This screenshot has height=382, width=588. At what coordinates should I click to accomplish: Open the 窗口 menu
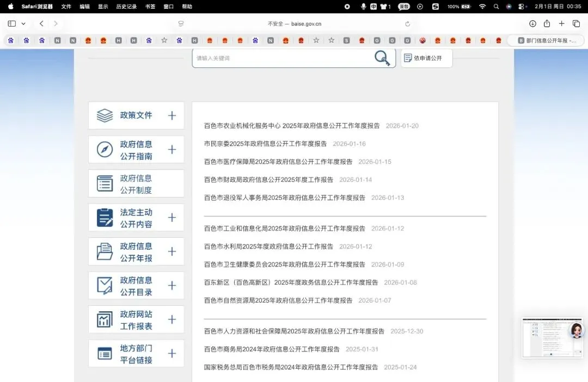[169, 7]
